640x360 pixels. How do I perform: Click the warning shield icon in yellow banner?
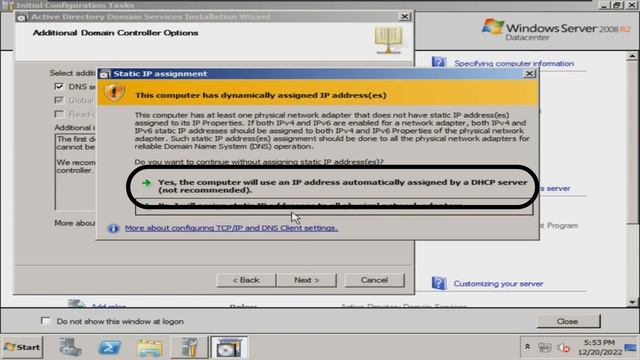click(x=114, y=92)
